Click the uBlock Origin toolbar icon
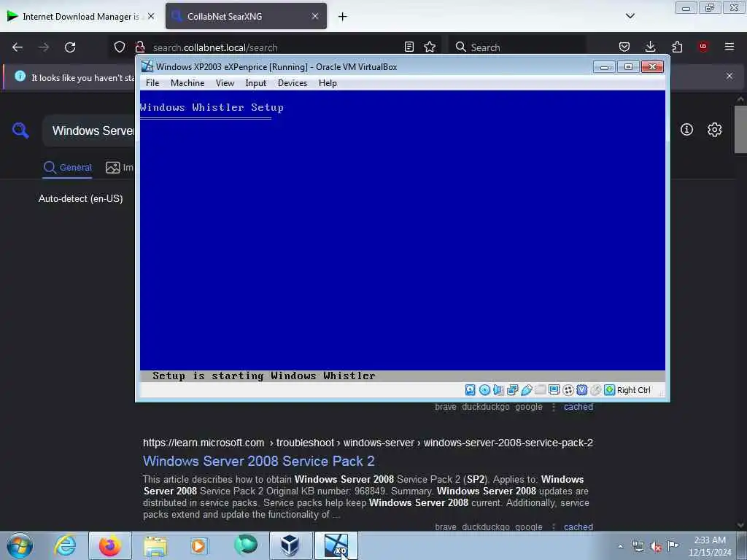The width and height of the screenshot is (747, 560). coord(703,47)
